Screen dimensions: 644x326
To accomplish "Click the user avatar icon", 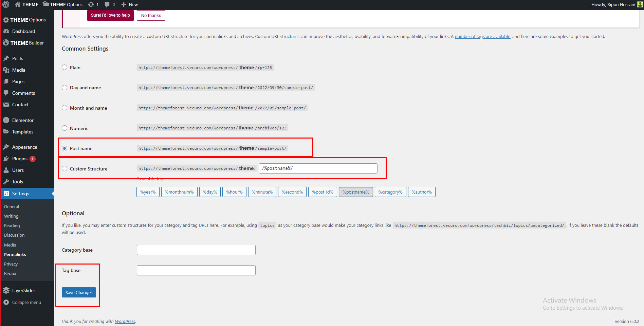I will [x=640, y=4].
